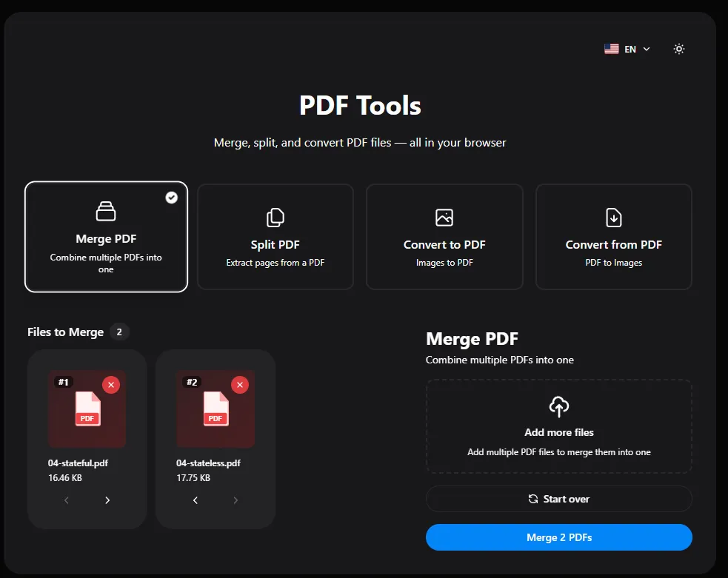Click the Merge PDF stack icon
Image resolution: width=728 pixels, height=578 pixels.
[106, 210]
